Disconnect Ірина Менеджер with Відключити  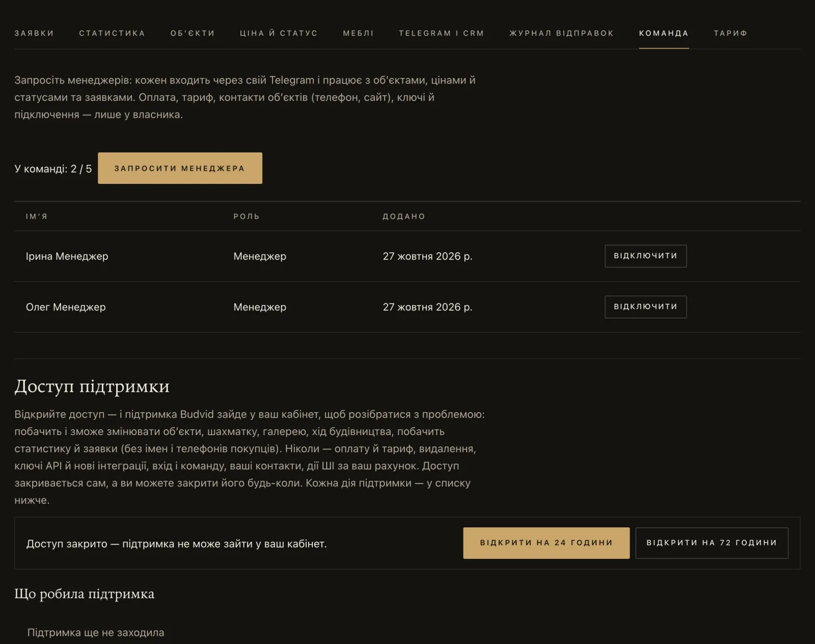(645, 256)
